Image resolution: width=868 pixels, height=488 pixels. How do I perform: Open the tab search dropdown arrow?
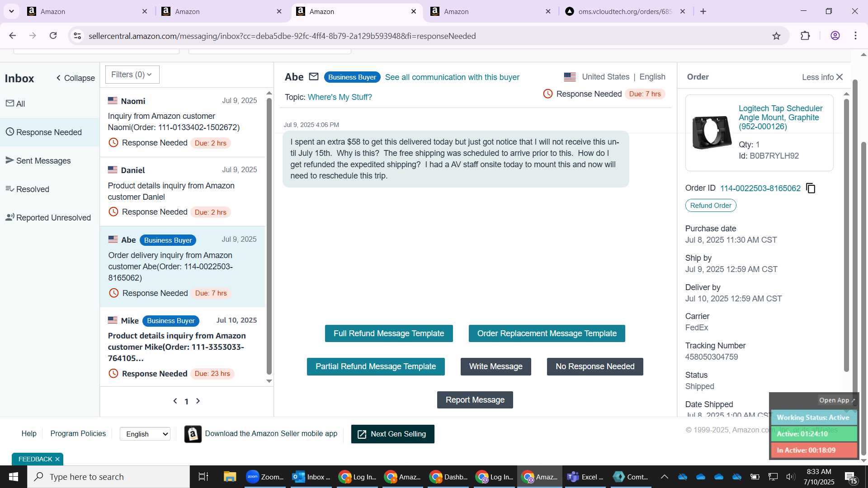point(11,11)
